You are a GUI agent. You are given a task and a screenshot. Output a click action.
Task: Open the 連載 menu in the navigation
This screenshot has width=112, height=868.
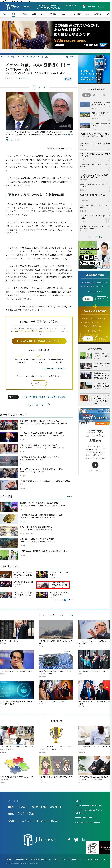[x=87, y=14]
